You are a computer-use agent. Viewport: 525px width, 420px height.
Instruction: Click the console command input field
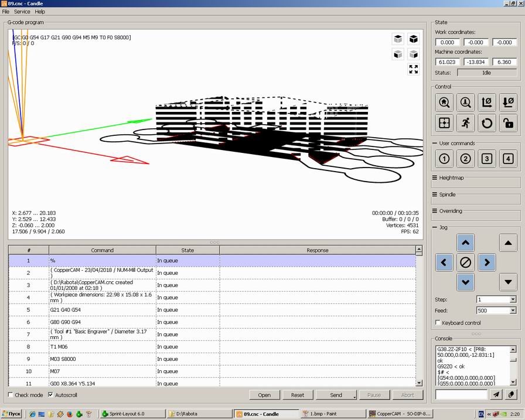461,395
